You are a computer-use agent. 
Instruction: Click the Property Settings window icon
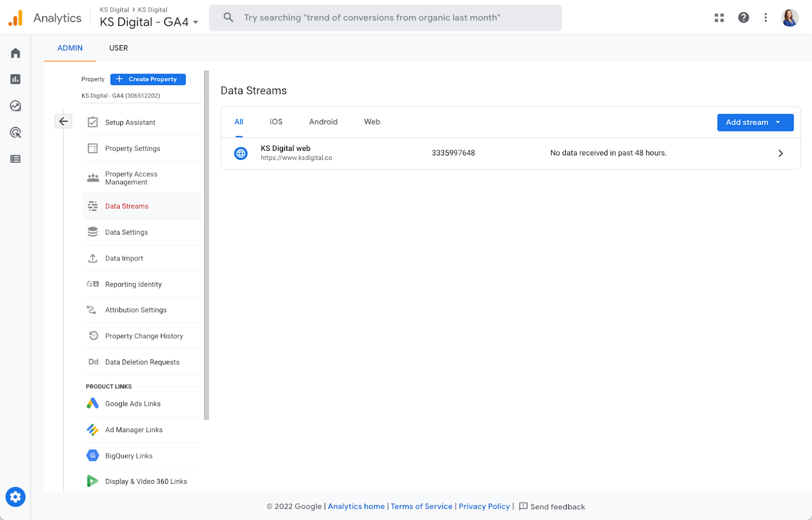point(93,148)
